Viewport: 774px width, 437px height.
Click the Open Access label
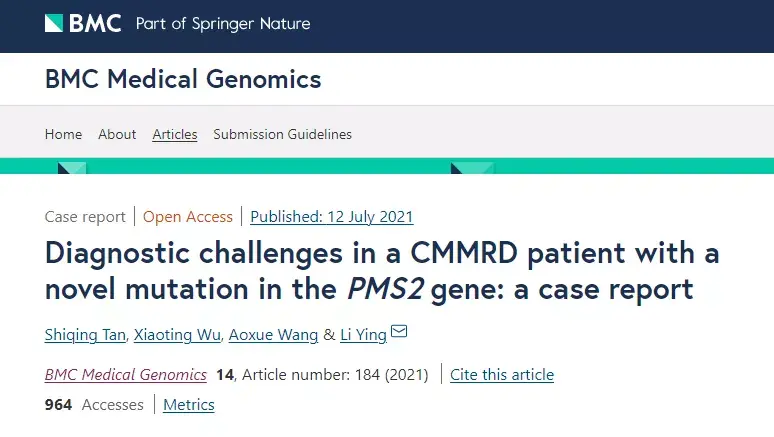(188, 217)
